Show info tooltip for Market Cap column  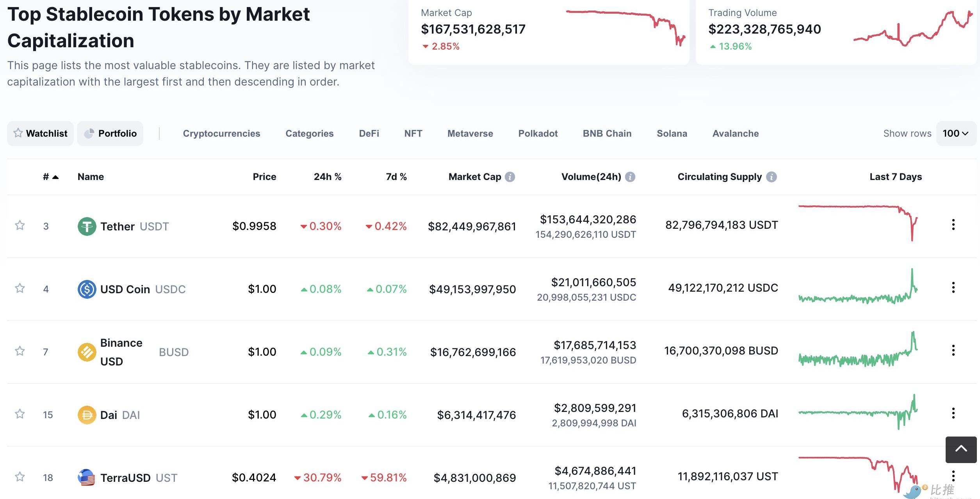click(x=510, y=177)
